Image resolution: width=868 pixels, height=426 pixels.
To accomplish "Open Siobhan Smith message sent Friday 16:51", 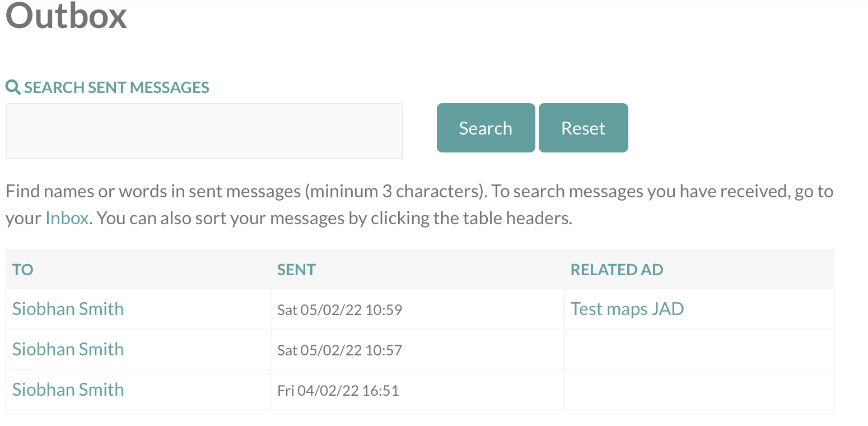I will point(68,390).
